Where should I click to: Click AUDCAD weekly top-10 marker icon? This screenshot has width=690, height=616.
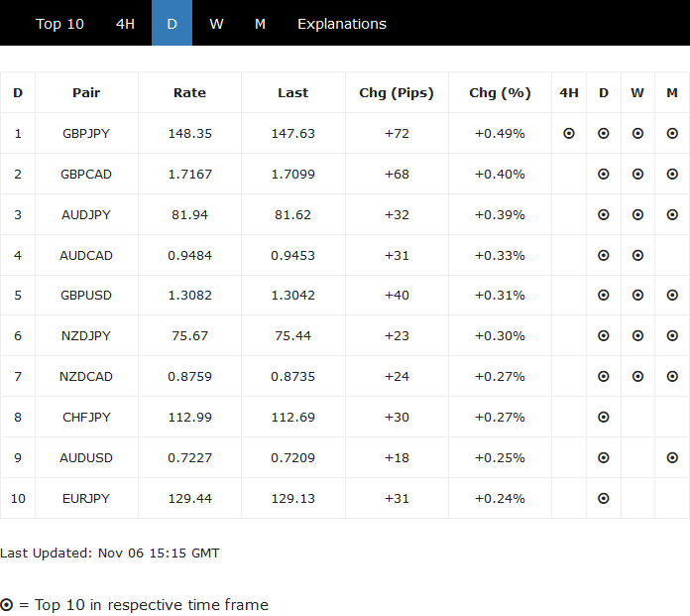click(637, 255)
